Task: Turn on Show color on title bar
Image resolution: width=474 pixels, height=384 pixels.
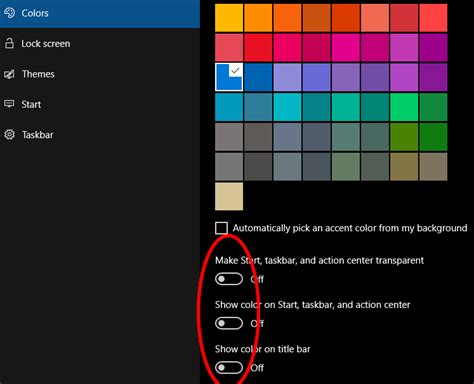Action: [x=229, y=368]
